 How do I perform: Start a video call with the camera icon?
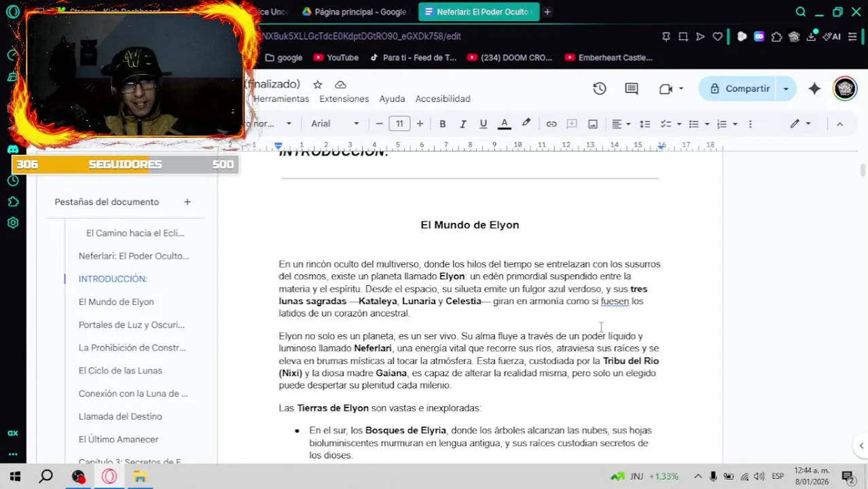tap(666, 88)
